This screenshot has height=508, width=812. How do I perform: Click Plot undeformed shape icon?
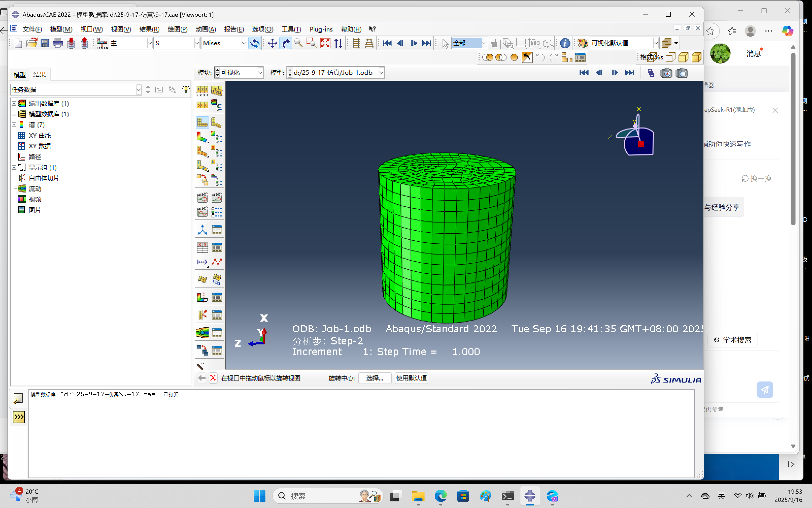[x=202, y=123]
